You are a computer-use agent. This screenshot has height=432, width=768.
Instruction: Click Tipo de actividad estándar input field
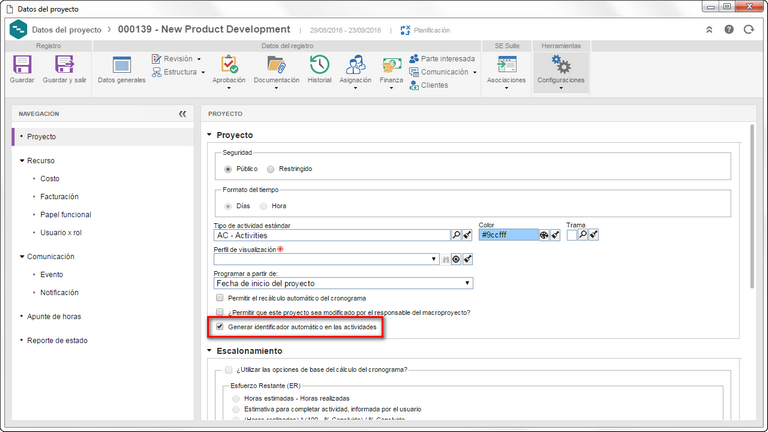pos(332,235)
